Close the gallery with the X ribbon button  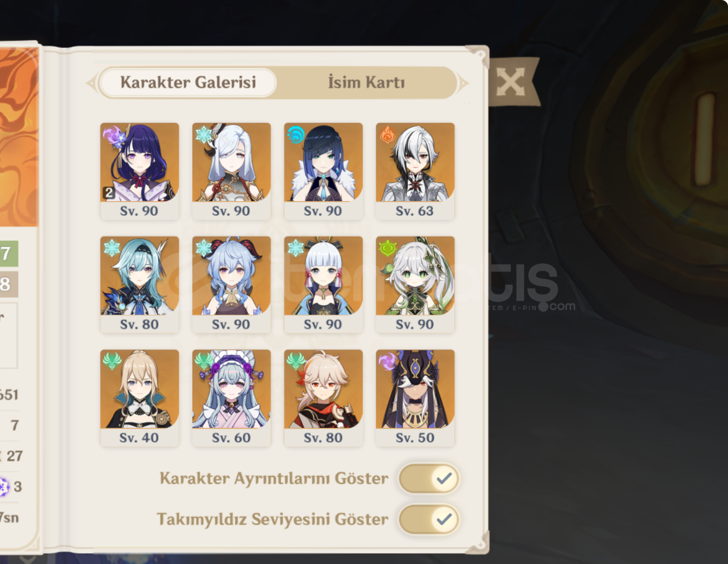[511, 82]
